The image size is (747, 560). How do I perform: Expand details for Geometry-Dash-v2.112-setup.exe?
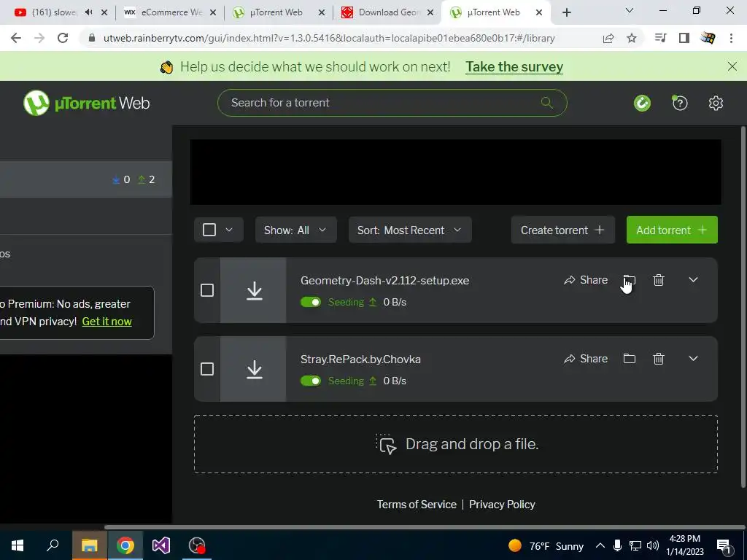(x=693, y=280)
